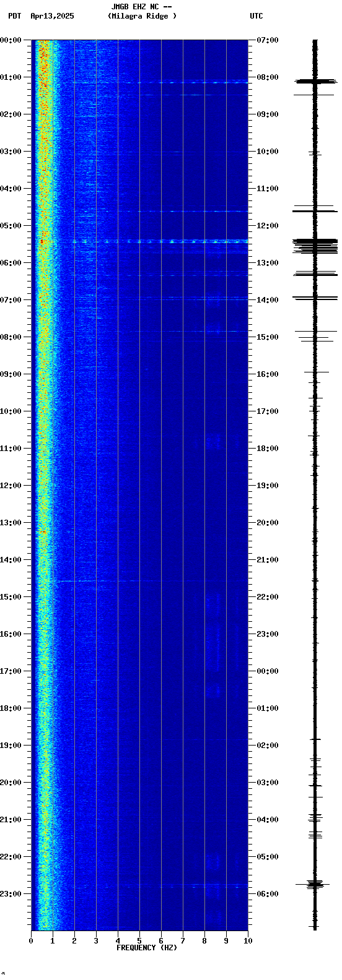The height and width of the screenshot is (980, 342).
Task: Select the PDT axis "06:00" label
Action: click(11, 263)
